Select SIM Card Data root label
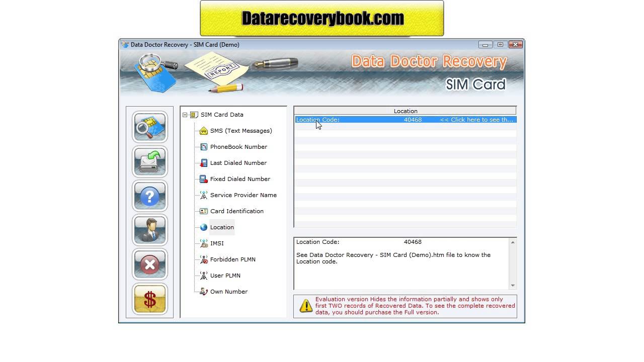Viewport: 644px width, 362px height. pos(222,115)
